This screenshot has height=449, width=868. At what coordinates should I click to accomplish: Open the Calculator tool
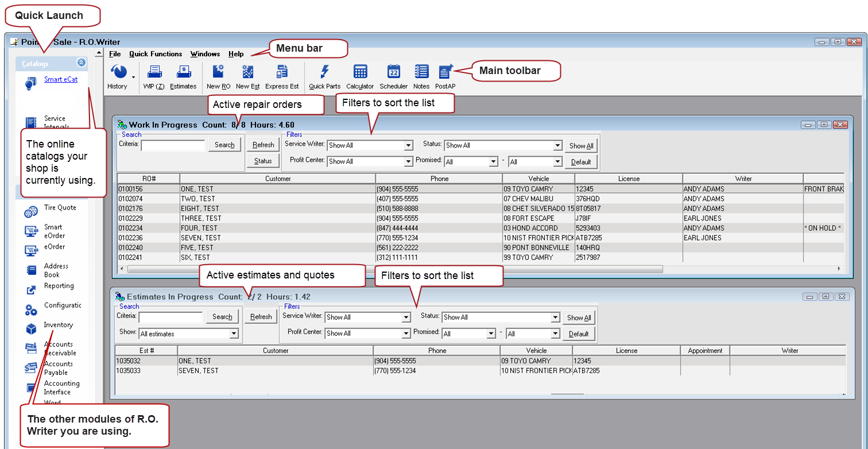[360, 72]
